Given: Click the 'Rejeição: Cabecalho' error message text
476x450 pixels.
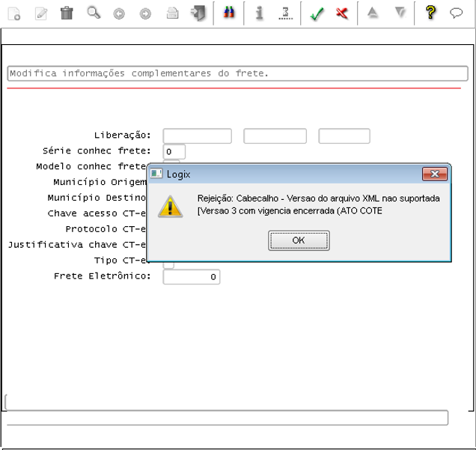Looking at the screenshot, I should click(318, 198).
